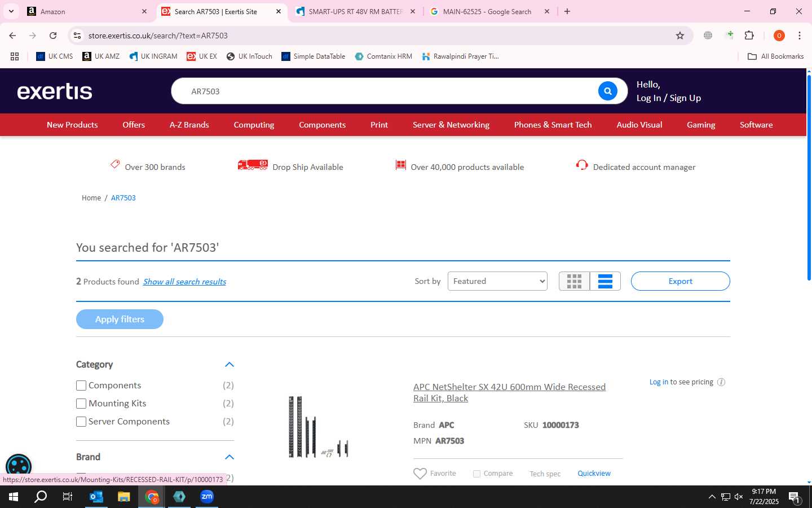
Task: Go back to previous page
Action: 12,36
